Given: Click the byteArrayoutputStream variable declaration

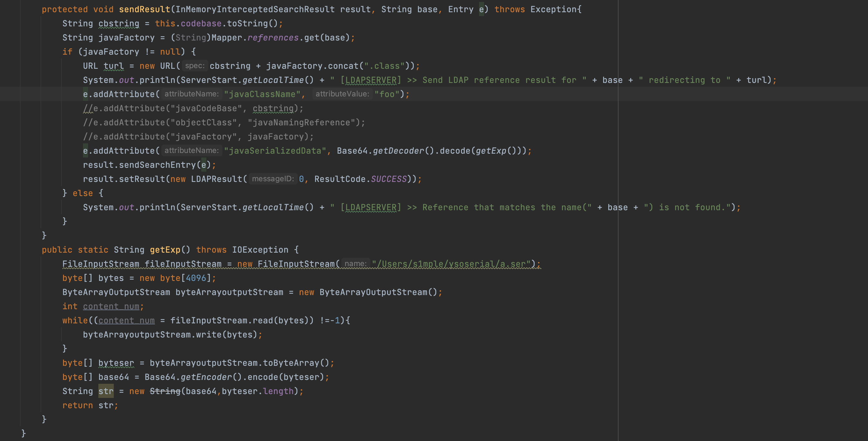Looking at the screenshot, I should coord(229,292).
